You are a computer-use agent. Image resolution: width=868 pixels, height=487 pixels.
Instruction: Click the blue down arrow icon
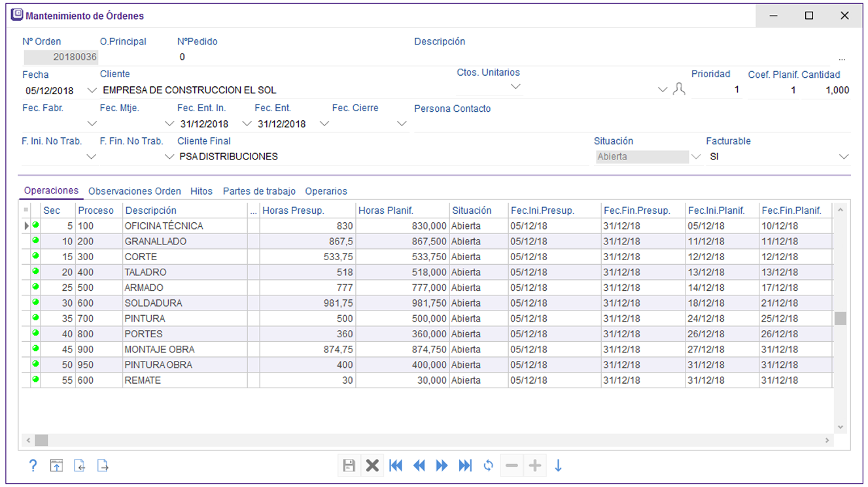[558, 465]
